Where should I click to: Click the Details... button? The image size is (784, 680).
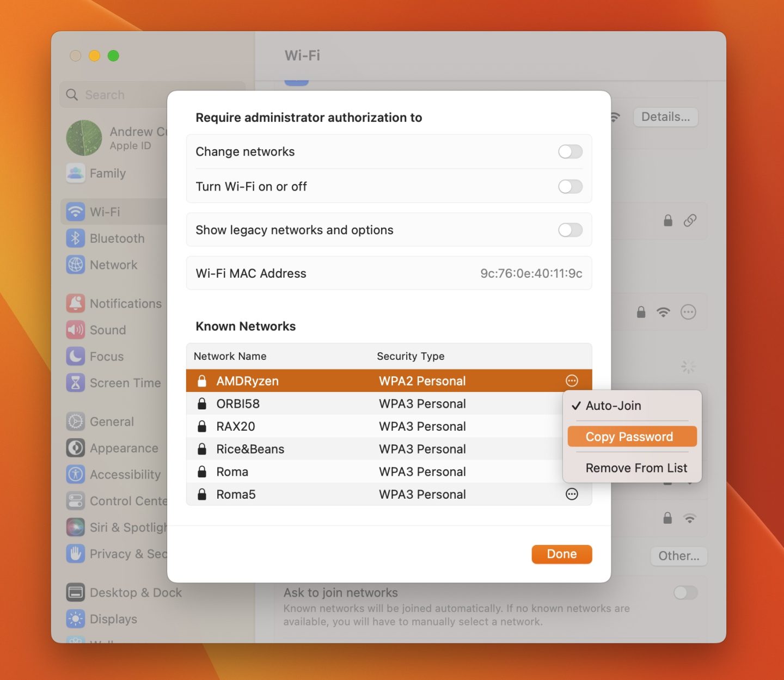click(x=665, y=117)
